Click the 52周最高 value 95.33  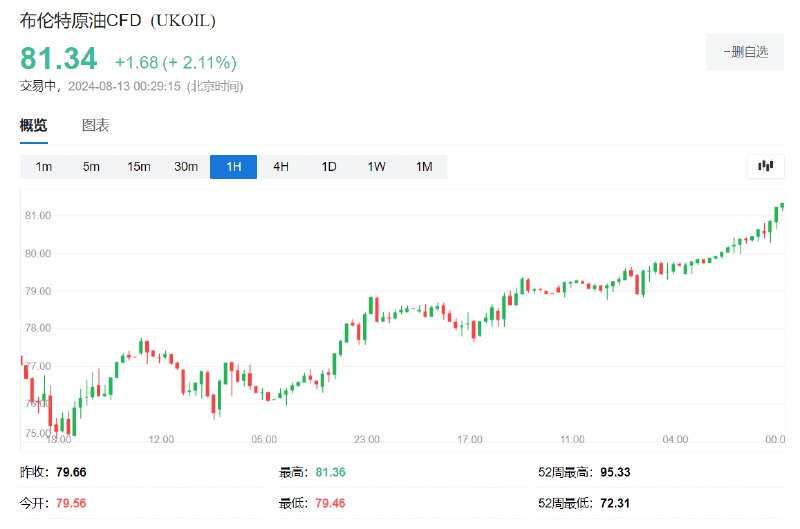coord(615,472)
